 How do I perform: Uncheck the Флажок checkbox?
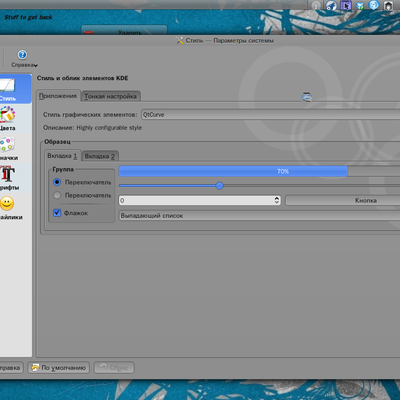tap(57, 213)
